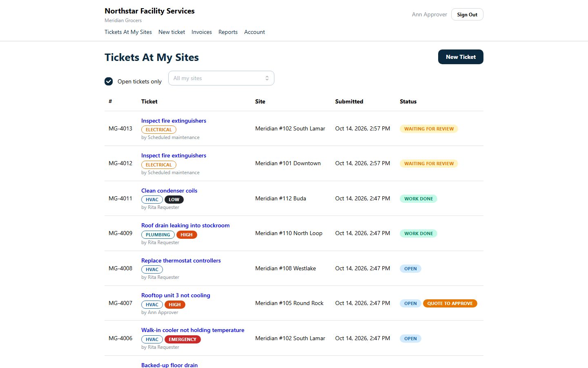588x368 pixels.
Task: Click the Meridian #108 Westlake cell
Action: [285, 268]
